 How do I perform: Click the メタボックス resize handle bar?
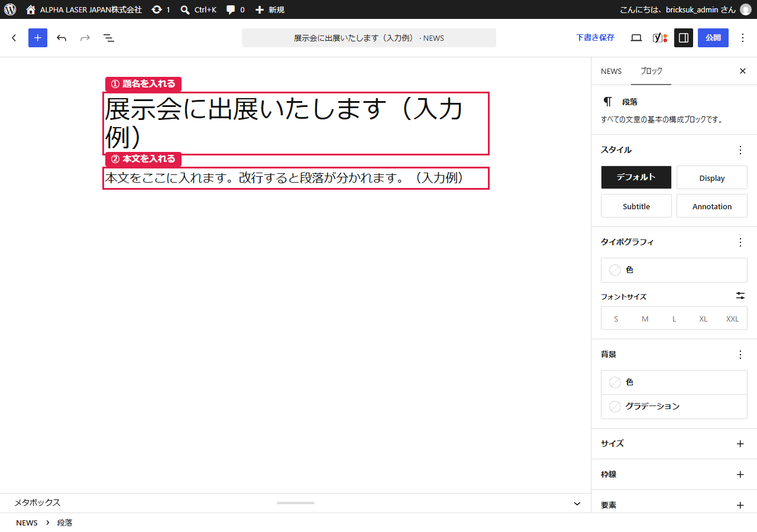(296, 503)
